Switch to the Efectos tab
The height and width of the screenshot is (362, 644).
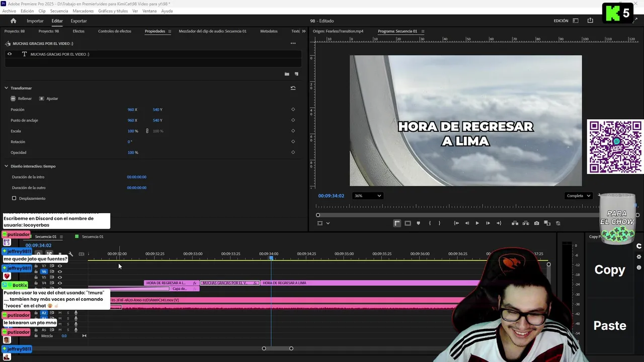click(78, 31)
